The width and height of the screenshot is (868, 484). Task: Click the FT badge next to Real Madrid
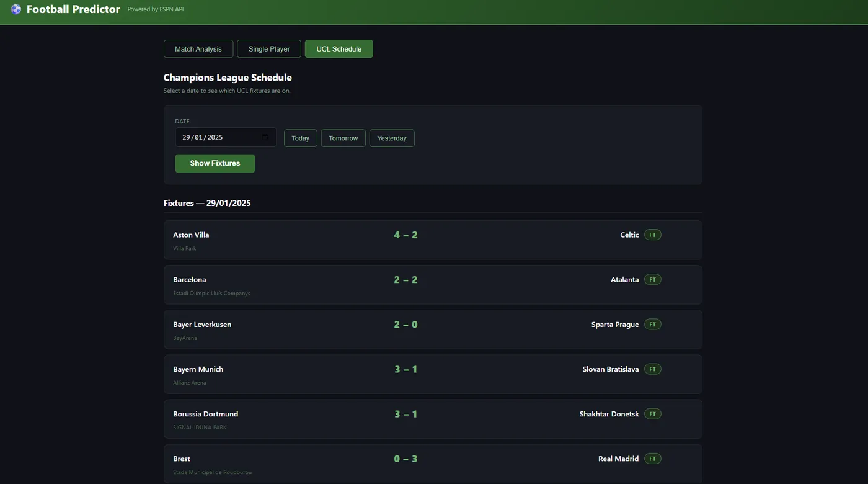tap(653, 459)
